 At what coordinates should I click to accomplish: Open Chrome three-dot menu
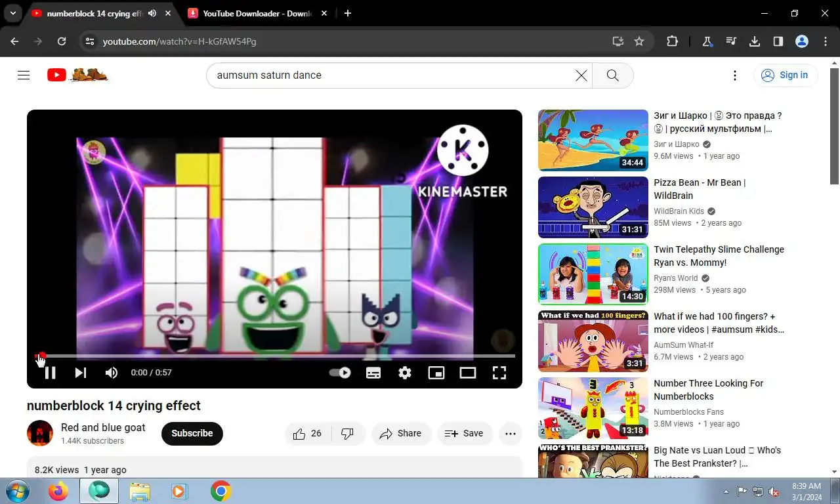pos(826,41)
